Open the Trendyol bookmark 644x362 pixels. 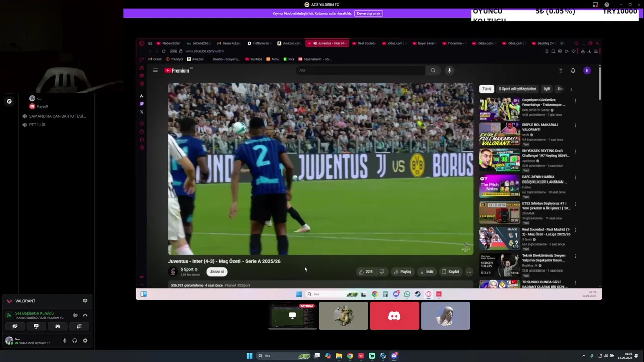click(174, 59)
